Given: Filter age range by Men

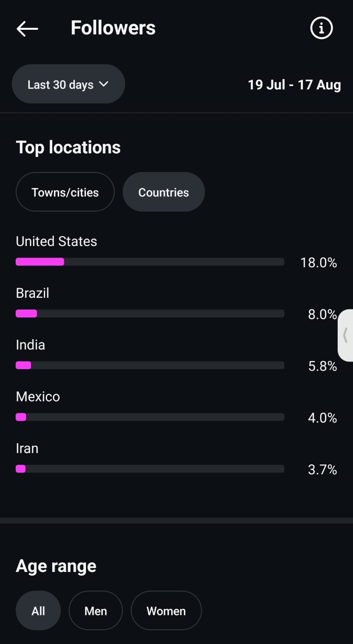Looking at the screenshot, I should tap(96, 611).
